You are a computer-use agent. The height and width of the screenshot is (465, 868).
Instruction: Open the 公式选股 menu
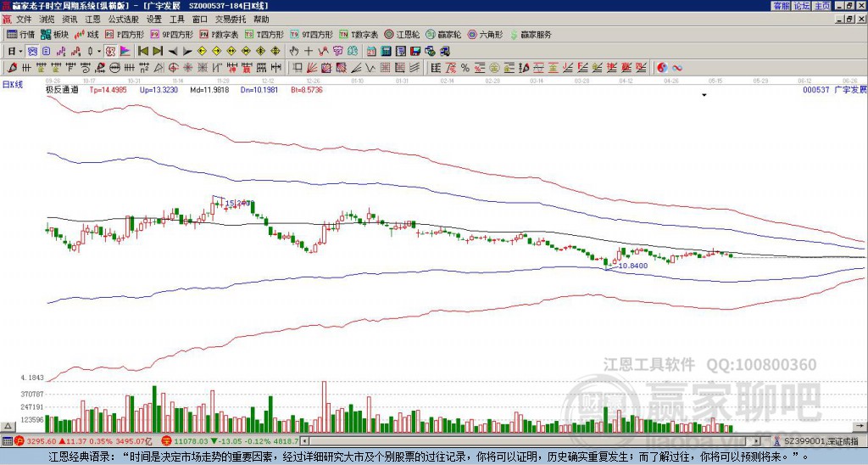pos(121,19)
